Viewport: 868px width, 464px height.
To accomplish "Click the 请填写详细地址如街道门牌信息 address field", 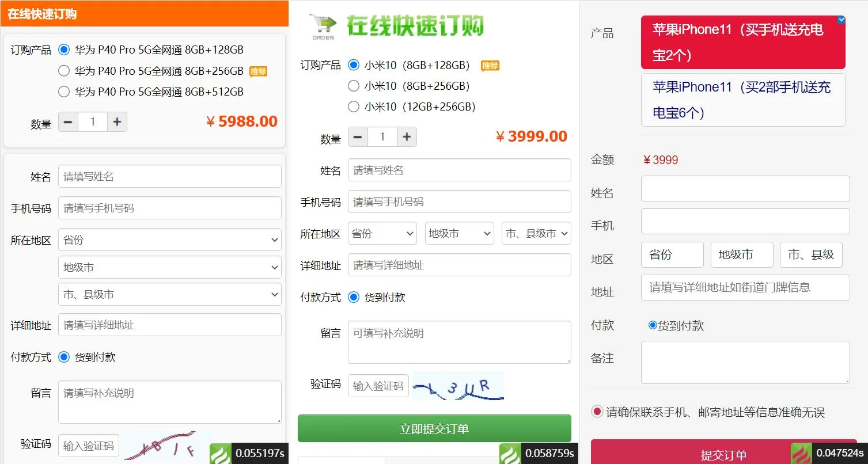I will (745, 287).
